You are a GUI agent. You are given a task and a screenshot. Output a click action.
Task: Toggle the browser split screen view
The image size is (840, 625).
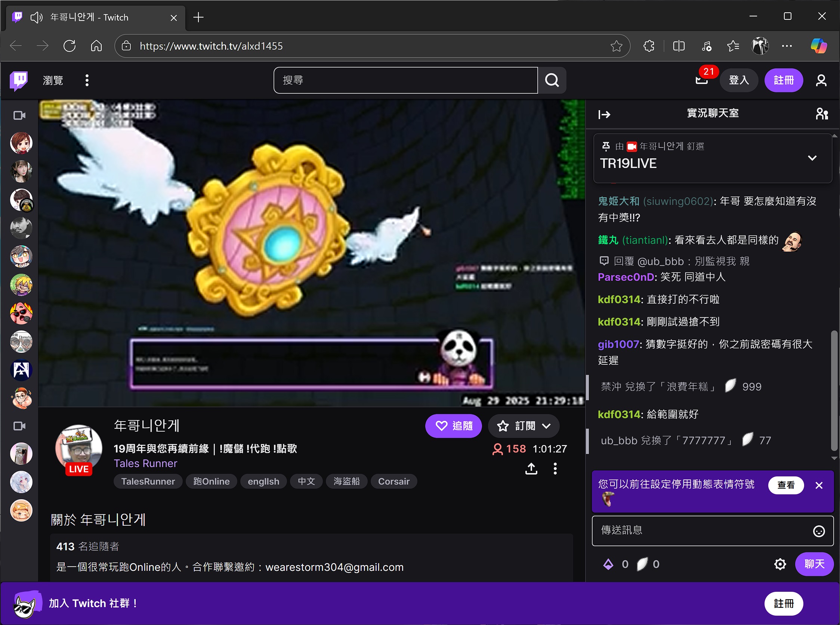679,46
